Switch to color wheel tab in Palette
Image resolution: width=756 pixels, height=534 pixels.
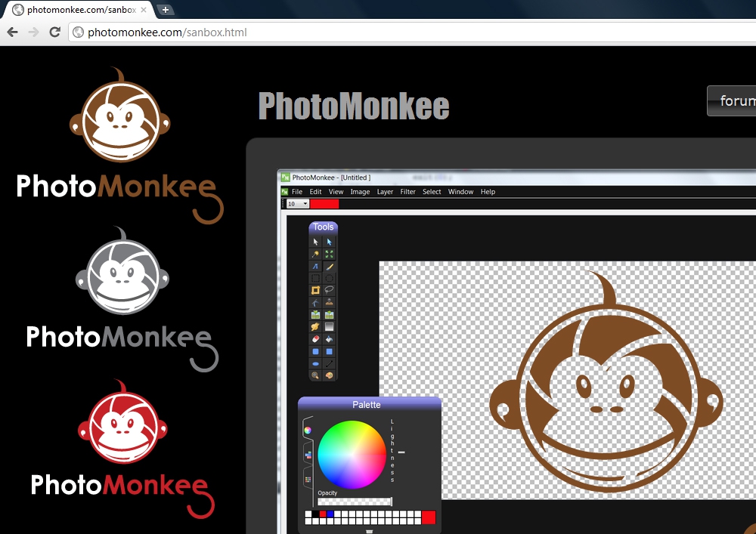pyautogui.click(x=308, y=431)
